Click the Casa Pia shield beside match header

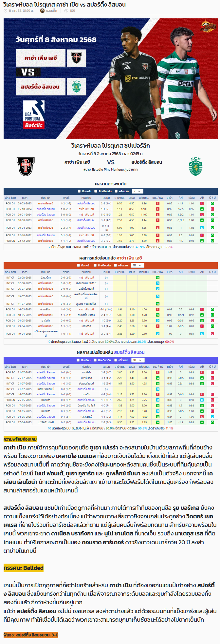coord(26,166)
